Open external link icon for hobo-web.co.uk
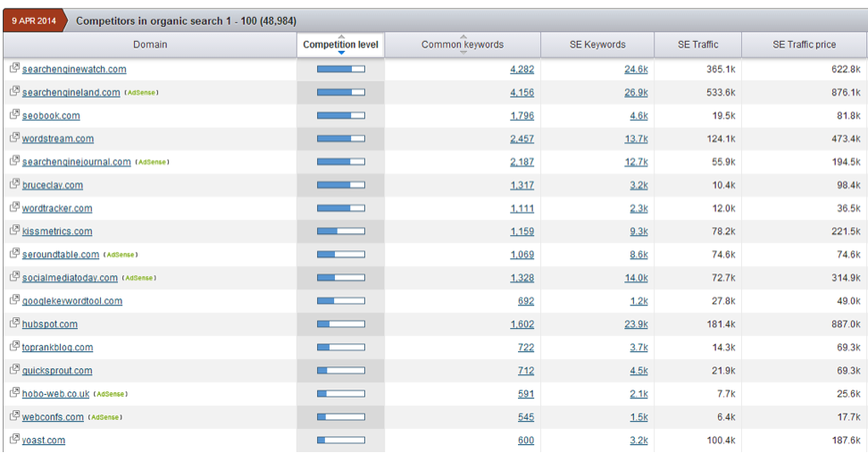868x453 pixels. [x=14, y=393]
